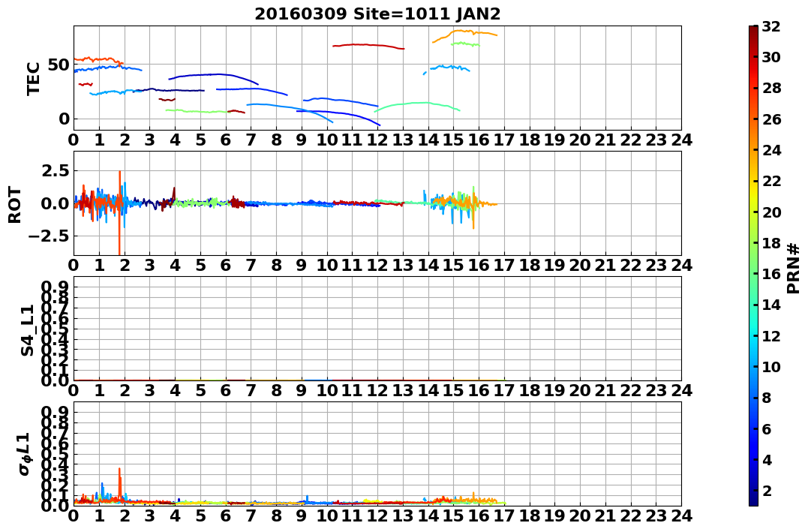Click the green middle of the colorbar near 16
Viewport: 808px width, 532px height.
tap(753, 274)
